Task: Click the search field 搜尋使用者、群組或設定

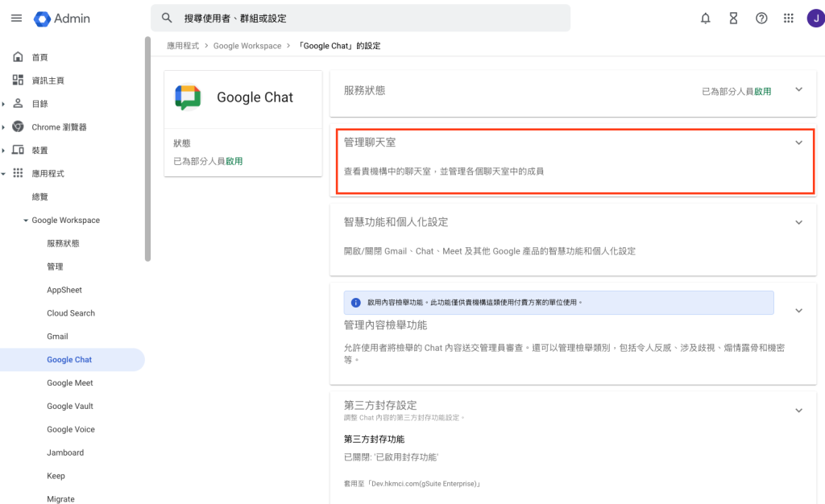Action: (360, 18)
